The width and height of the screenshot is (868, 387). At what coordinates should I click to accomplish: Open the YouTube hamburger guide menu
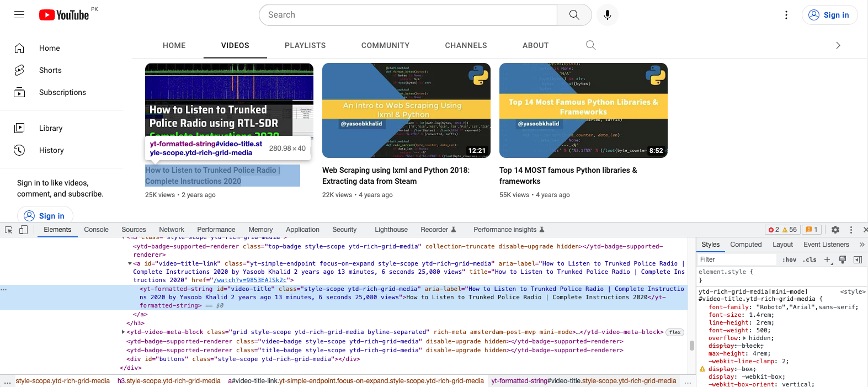[x=19, y=15]
